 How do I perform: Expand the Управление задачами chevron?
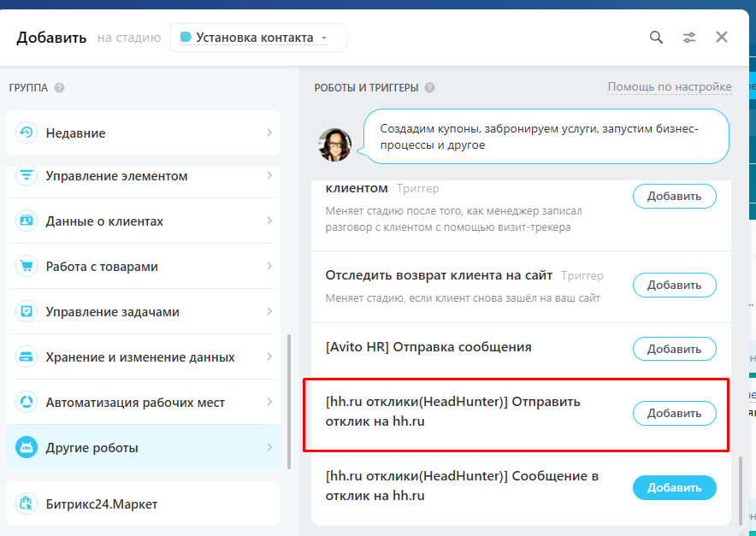pos(269,311)
